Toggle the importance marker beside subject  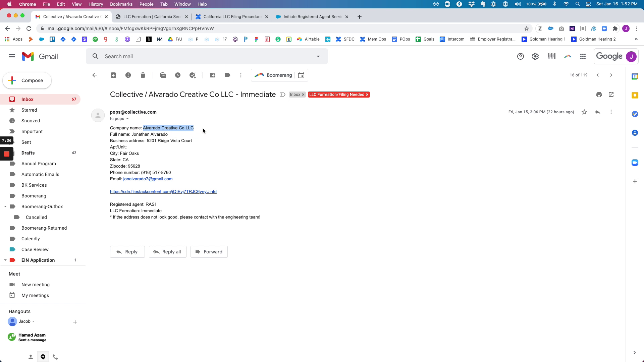283,95
